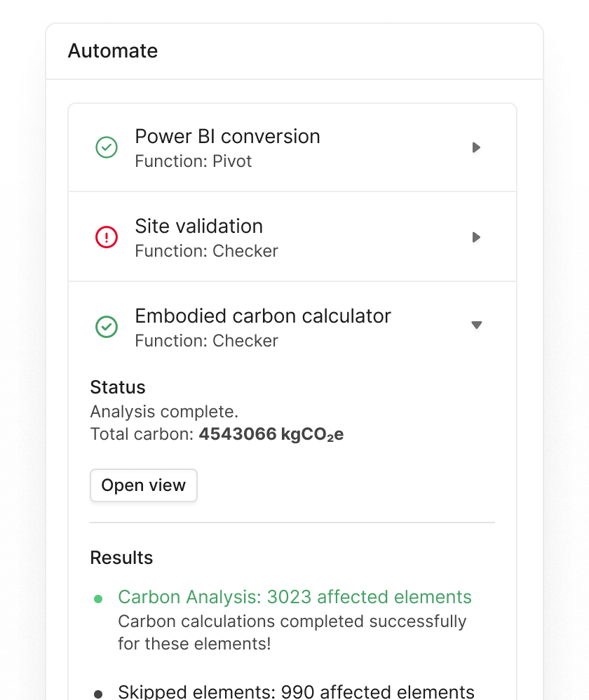The height and width of the screenshot is (700, 589).
Task: Click the red error icon beside Site validation
Action: click(107, 237)
